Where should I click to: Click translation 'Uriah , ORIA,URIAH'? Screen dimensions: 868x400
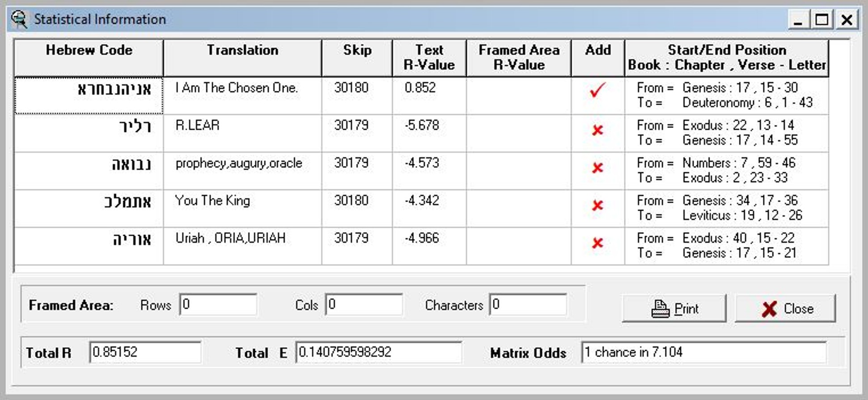click(230, 238)
